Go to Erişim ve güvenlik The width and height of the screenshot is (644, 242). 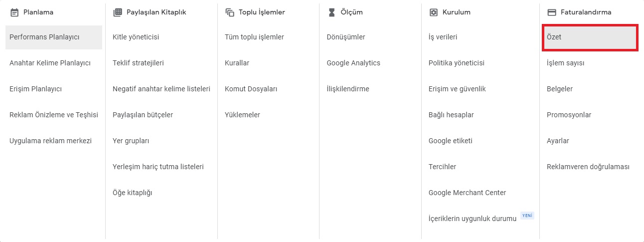coord(457,89)
